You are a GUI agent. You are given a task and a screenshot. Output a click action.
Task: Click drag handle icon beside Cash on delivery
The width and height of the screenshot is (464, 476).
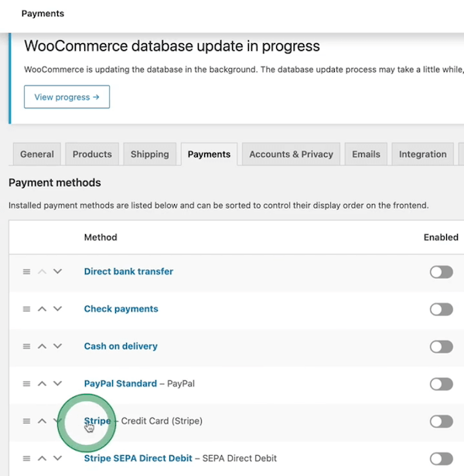[26, 346]
